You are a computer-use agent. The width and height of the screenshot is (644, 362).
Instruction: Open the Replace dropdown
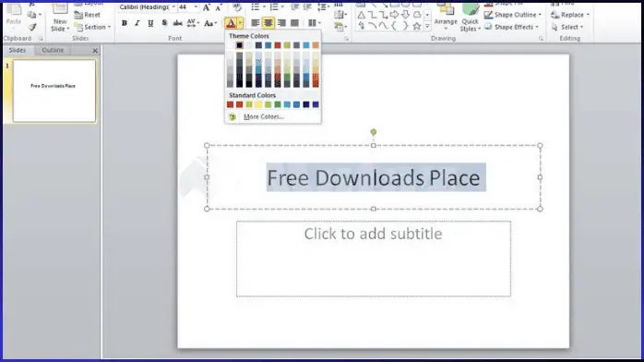pyautogui.click(x=570, y=15)
